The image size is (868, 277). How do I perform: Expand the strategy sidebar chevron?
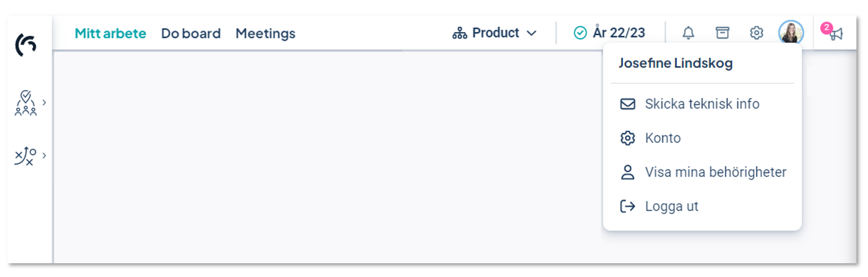pos(44,156)
